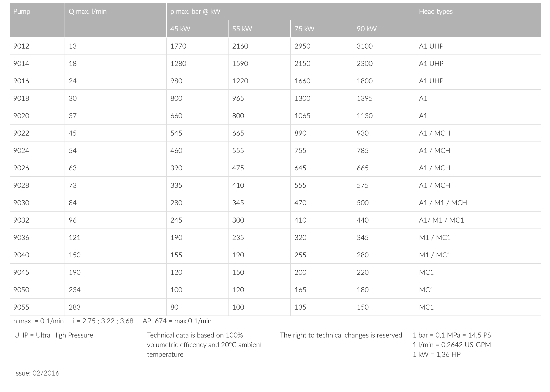Screen dimensions: 550x392
Task: Click the 1 kW = 1,36 HP conversion note
Action: point(437,354)
